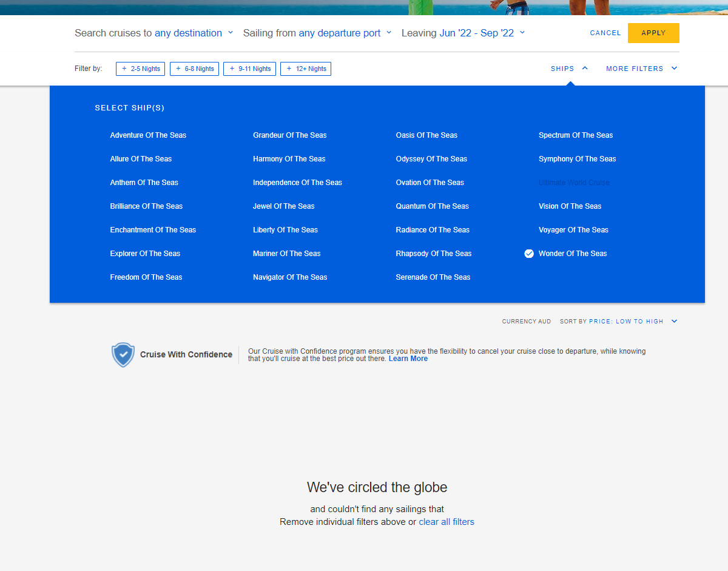Select Voyager Of The Seas ship
The height and width of the screenshot is (571, 728).
click(573, 230)
